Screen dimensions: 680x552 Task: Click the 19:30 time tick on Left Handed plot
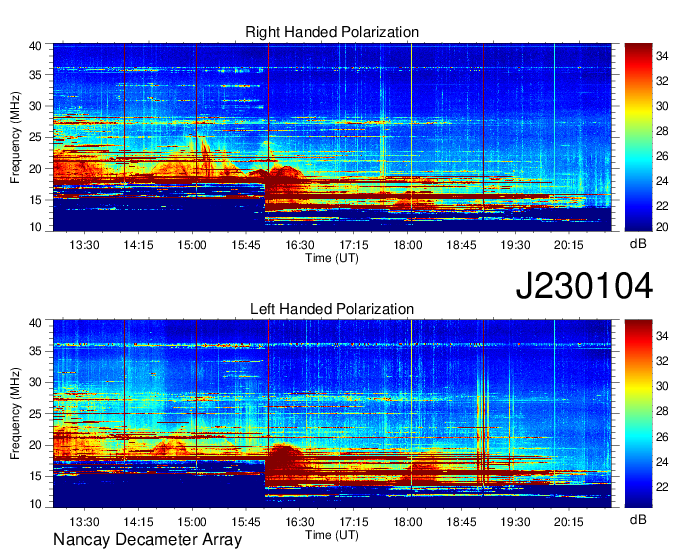pyautogui.click(x=515, y=522)
